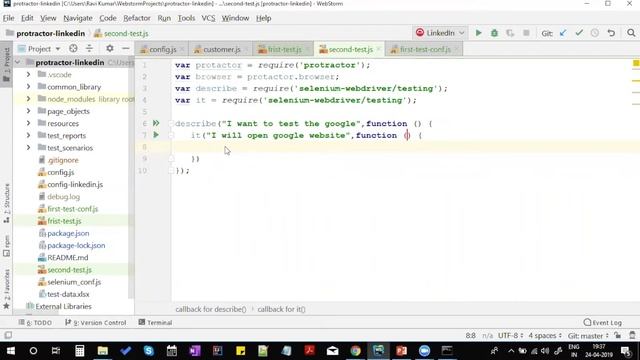The image size is (640, 360).
Task: Open the Structure side panel
Action: (7, 203)
